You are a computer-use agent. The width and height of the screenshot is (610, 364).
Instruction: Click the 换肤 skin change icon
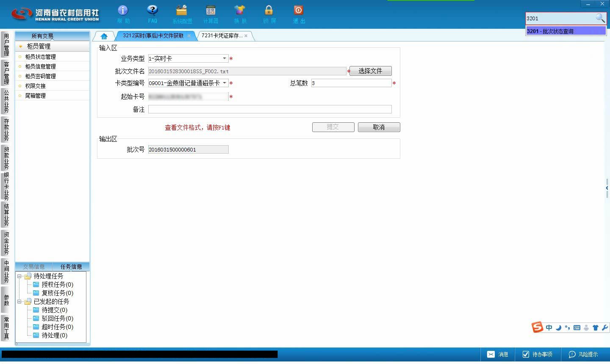pyautogui.click(x=240, y=14)
